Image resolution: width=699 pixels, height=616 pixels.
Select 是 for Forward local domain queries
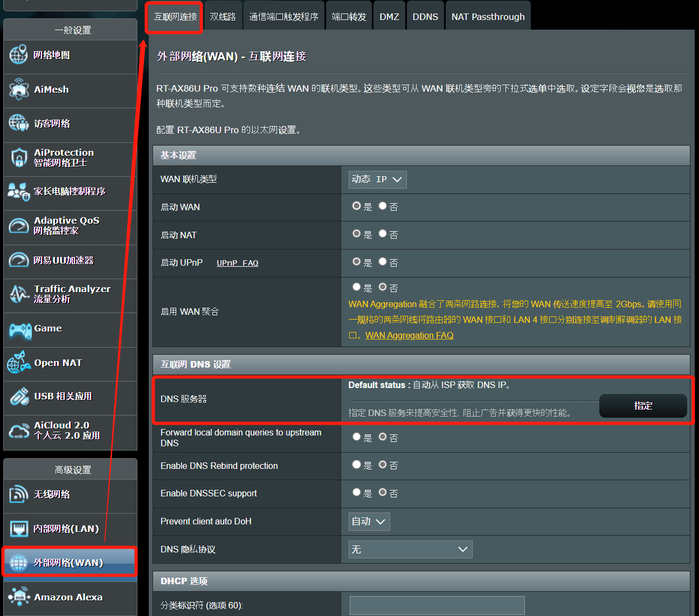356,437
